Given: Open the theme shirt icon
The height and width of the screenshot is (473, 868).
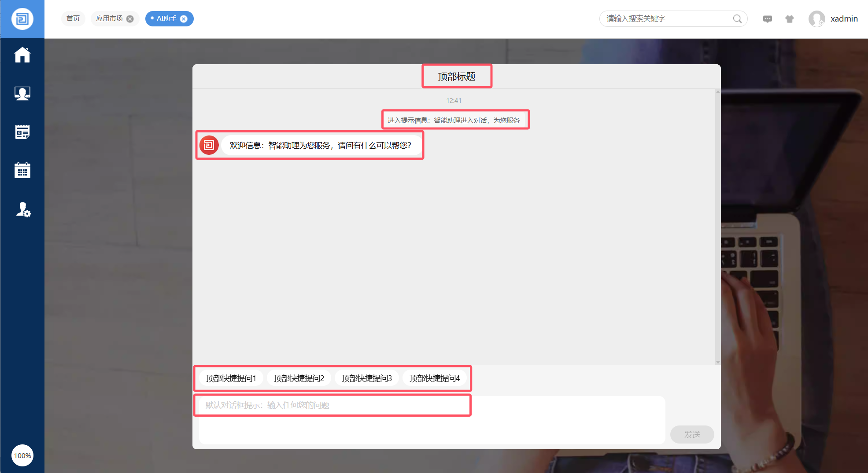Looking at the screenshot, I should point(789,19).
